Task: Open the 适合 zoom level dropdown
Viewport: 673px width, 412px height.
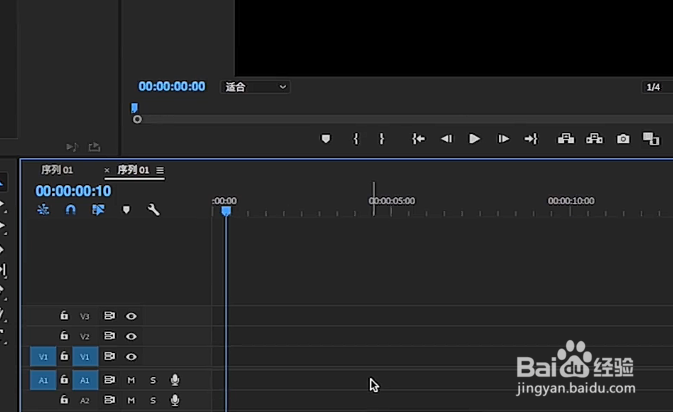Action: [255, 87]
